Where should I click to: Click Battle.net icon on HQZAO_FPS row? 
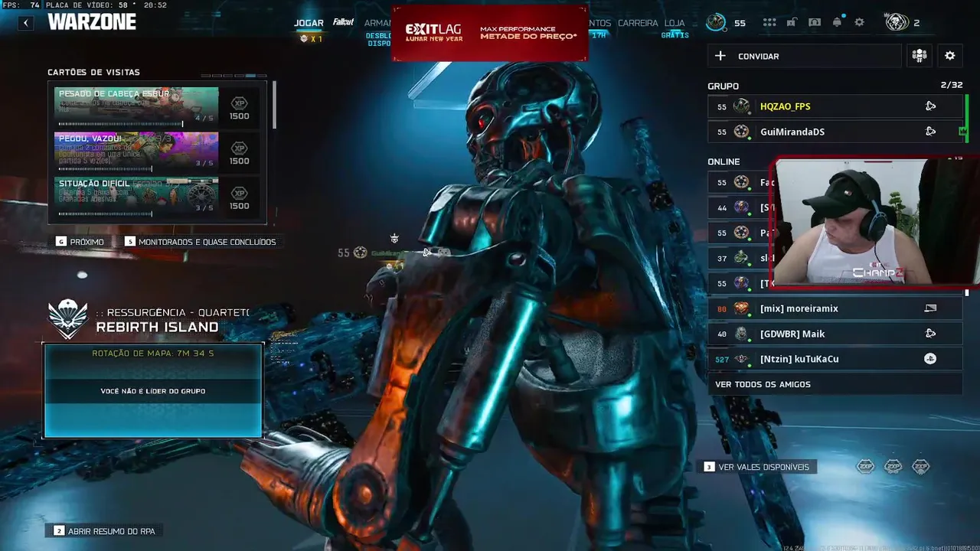pyautogui.click(x=930, y=106)
